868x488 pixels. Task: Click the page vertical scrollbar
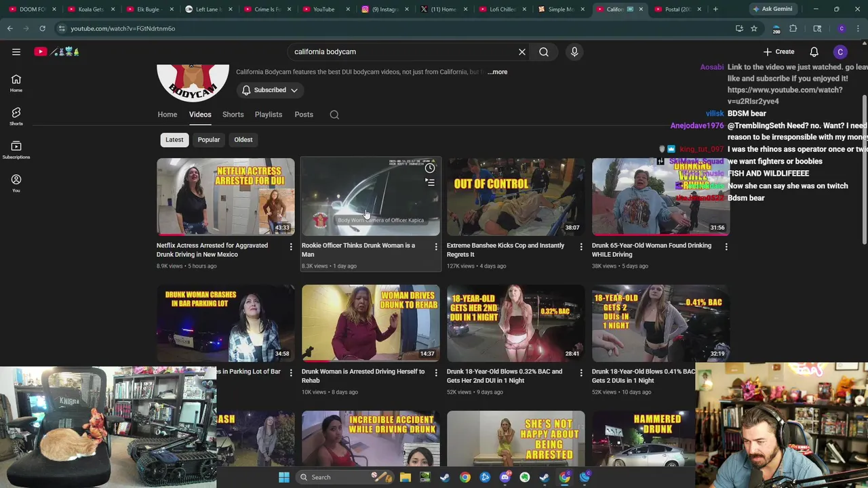click(864, 169)
